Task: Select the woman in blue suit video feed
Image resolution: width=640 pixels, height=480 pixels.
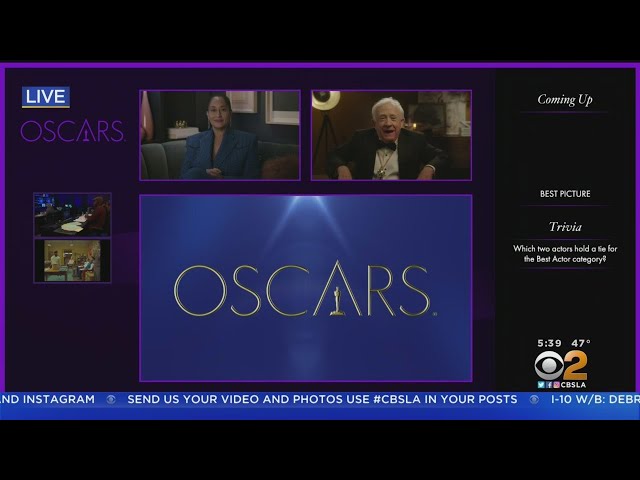Action: (220, 135)
